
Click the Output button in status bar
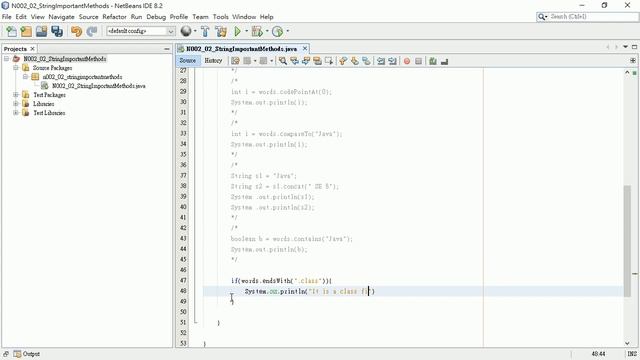pos(27,354)
